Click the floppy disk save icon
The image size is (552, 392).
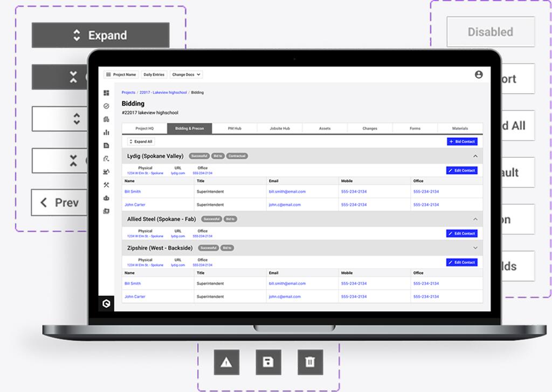tap(268, 362)
